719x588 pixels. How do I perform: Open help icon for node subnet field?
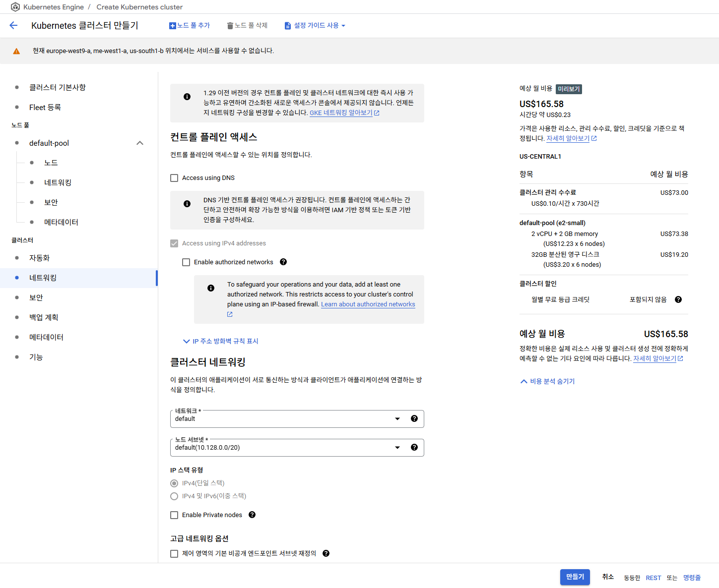(x=414, y=447)
